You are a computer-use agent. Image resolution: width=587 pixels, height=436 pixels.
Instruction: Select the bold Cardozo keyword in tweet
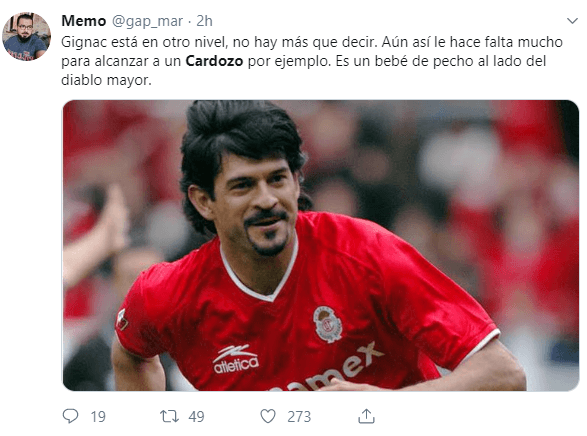(214, 61)
